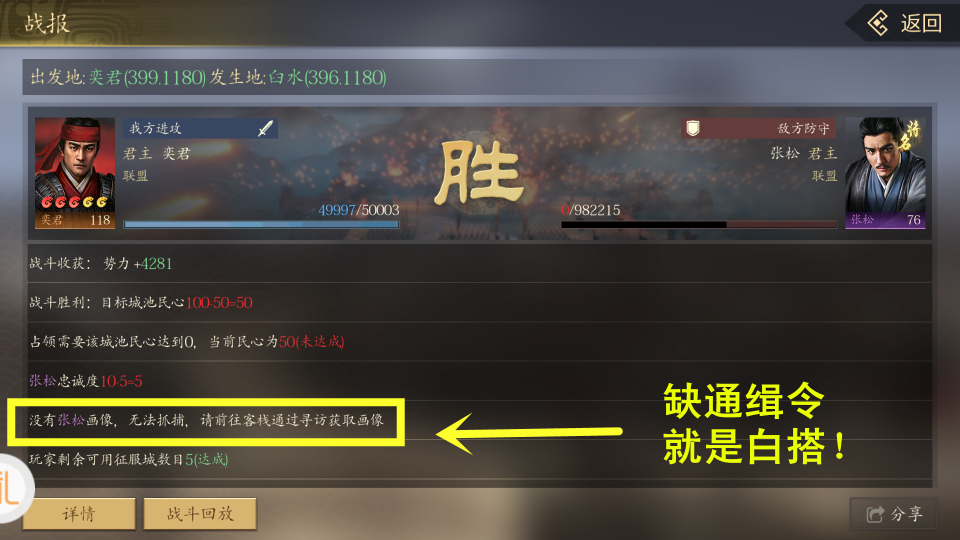Open the location link 白水(396.1180)
960x540 pixels.
pyautogui.click(x=328, y=78)
